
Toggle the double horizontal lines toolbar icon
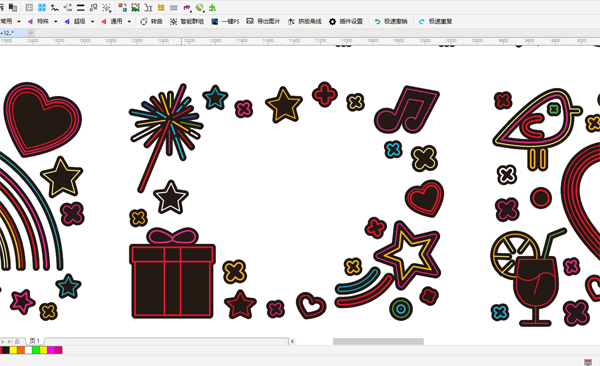(80, 7)
